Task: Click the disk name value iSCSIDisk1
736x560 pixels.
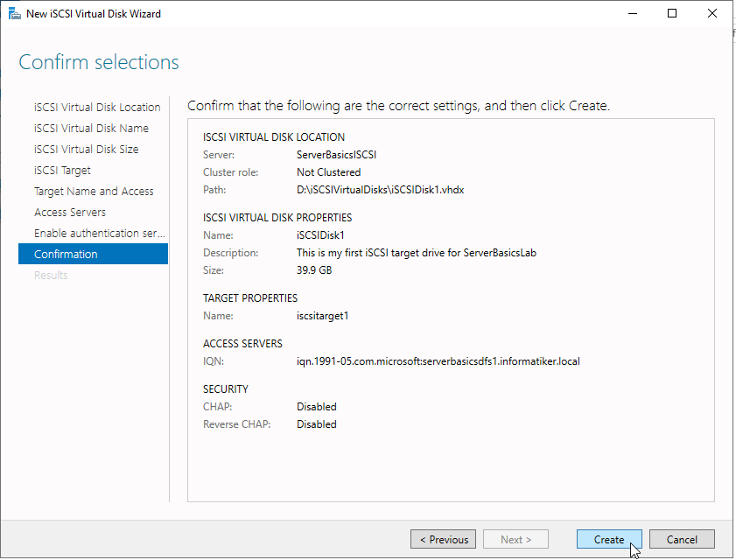Action: pyautogui.click(x=320, y=235)
